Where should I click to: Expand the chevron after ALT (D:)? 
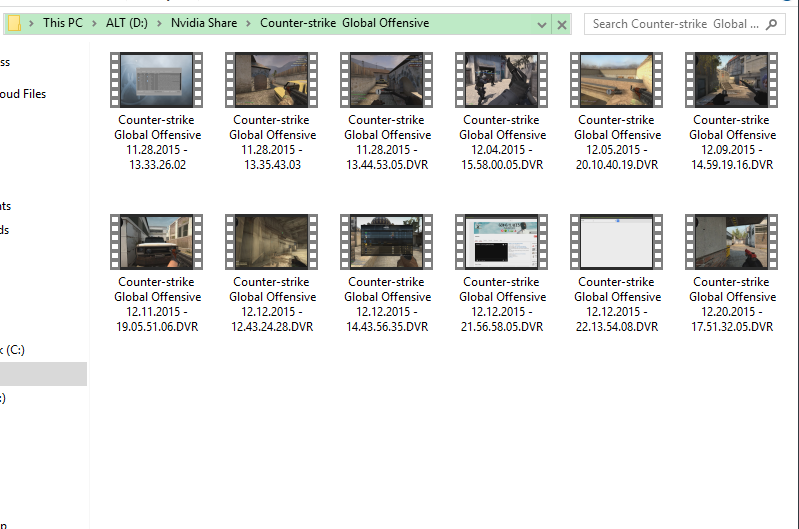[x=159, y=23]
